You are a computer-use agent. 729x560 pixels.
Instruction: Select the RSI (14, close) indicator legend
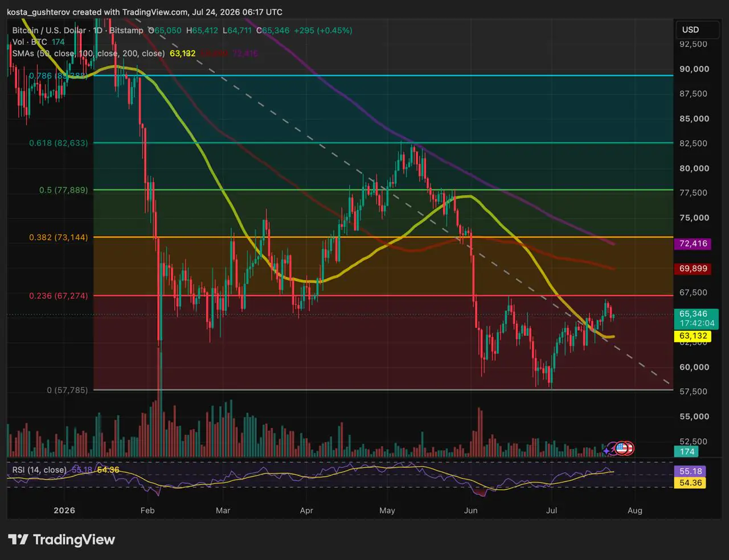39,470
